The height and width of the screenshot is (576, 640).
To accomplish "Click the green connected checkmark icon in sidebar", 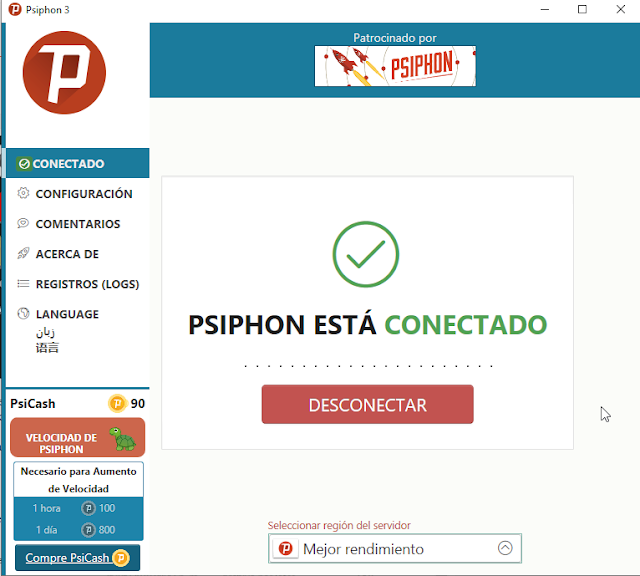I will click(x=24, y=164).
